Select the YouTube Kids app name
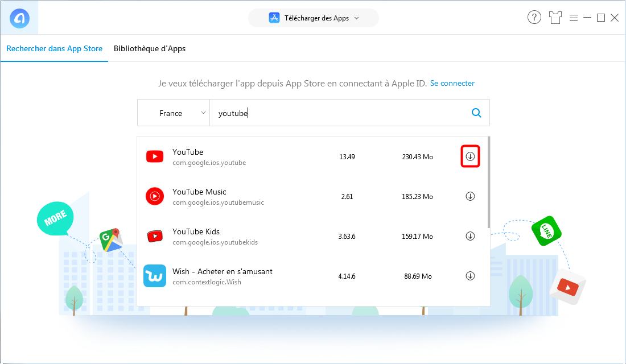Viewport: 626px width, 364px height. pos(196,232)
